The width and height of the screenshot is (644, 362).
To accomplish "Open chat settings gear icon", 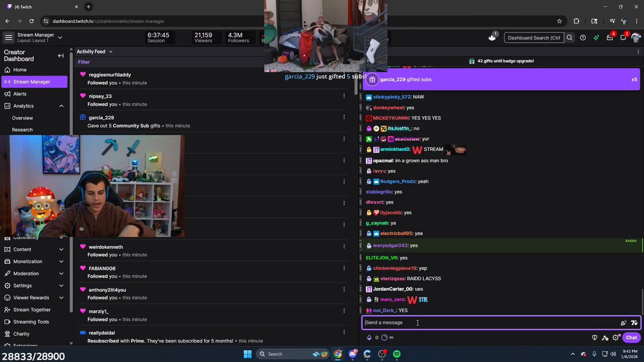I will coord(616,337).
